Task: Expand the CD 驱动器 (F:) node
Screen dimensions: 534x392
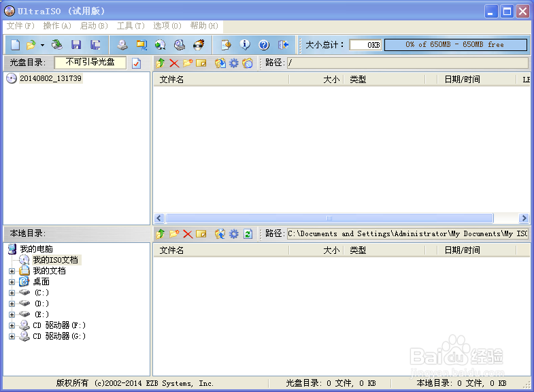Action: [x=12, y=325]
